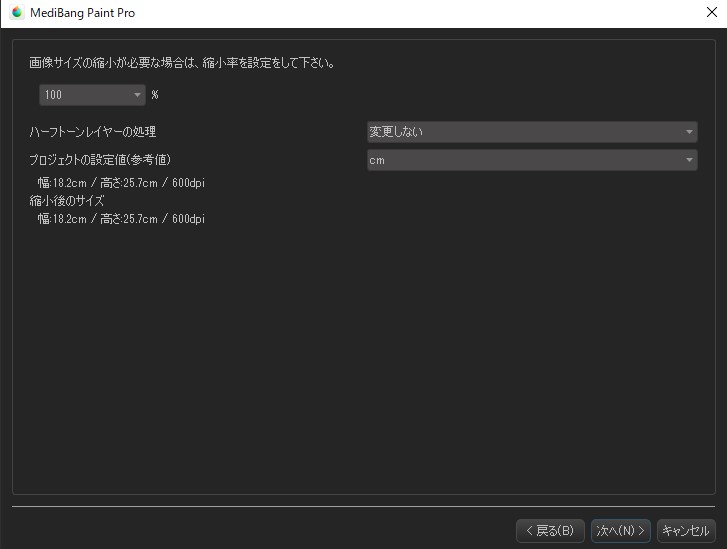Click the size text under 縮小後のサイズ

click(x=121, y=218)
